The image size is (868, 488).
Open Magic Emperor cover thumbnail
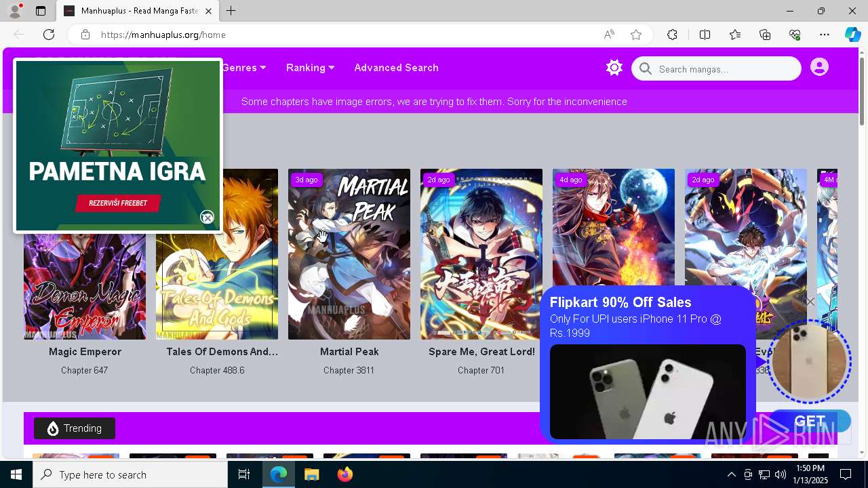[85, 286]
